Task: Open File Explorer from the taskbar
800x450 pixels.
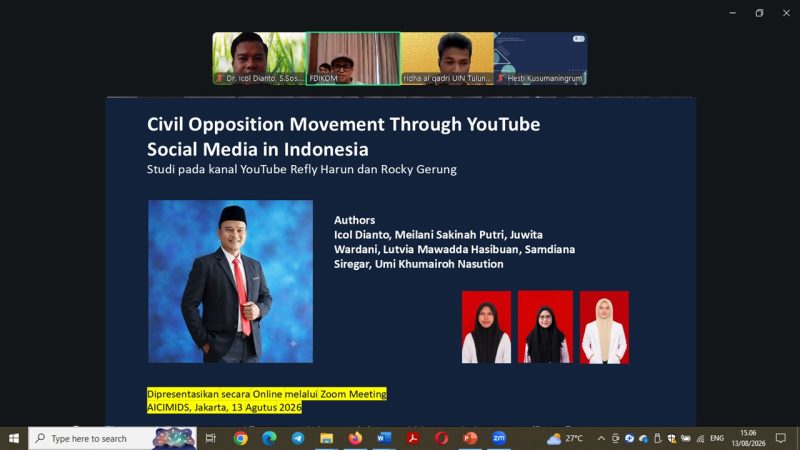Action: pyautogui.click(x=327, y=438)
